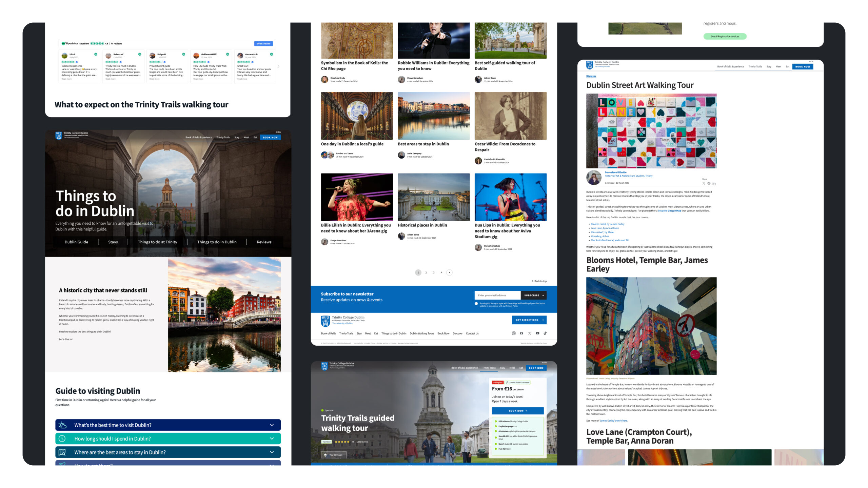Click Get Directions button in footer
Image resolution: width=868 pixels, height=488 pixels.
[x=529, y=320]
